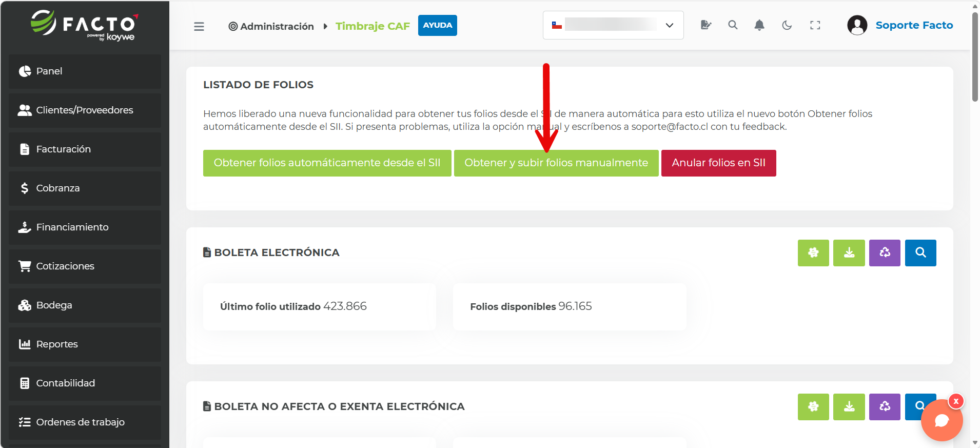
Task: Click the Administración breadcrumb
Action: coord(271,26)
